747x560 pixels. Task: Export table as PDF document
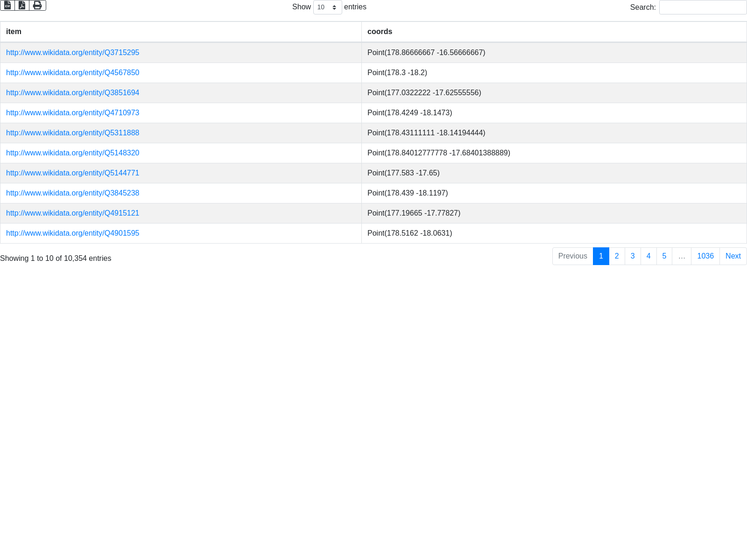[22, 5]
